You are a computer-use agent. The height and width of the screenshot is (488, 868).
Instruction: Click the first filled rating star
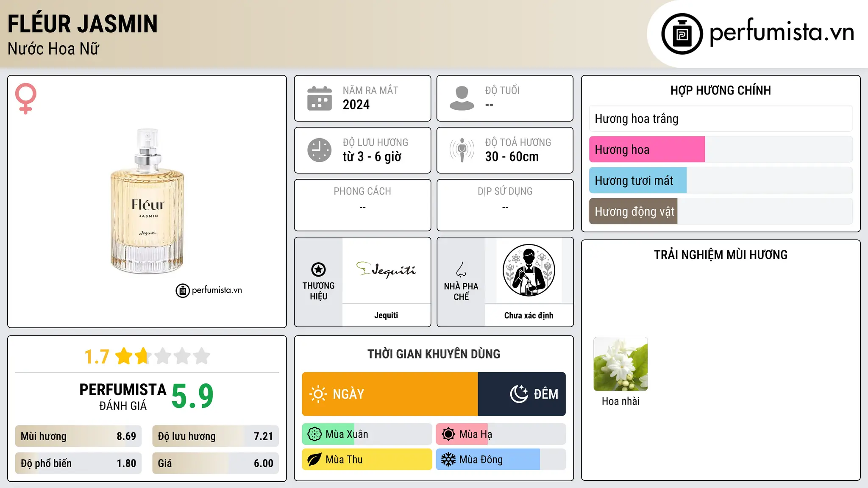124,356
